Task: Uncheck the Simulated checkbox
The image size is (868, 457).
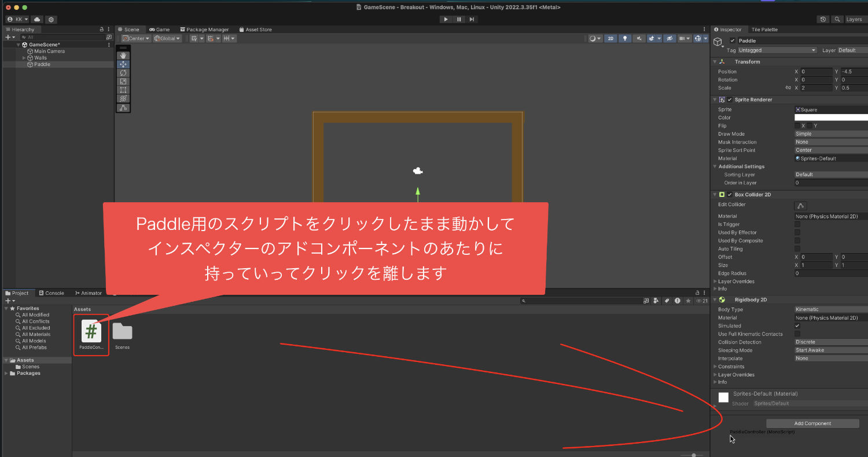Action: pyautogui.click(x=797, y=326)
